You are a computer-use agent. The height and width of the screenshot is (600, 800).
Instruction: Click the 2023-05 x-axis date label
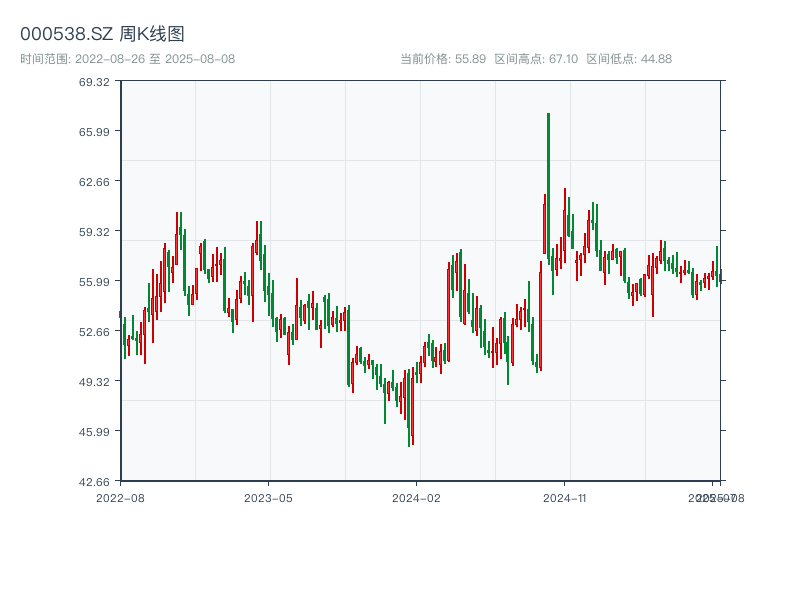click(x=268, y=497)
